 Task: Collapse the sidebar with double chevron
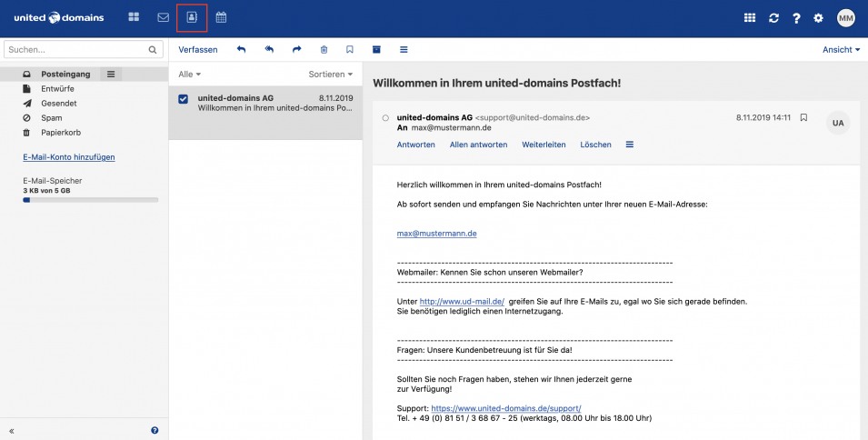(12, 431)
